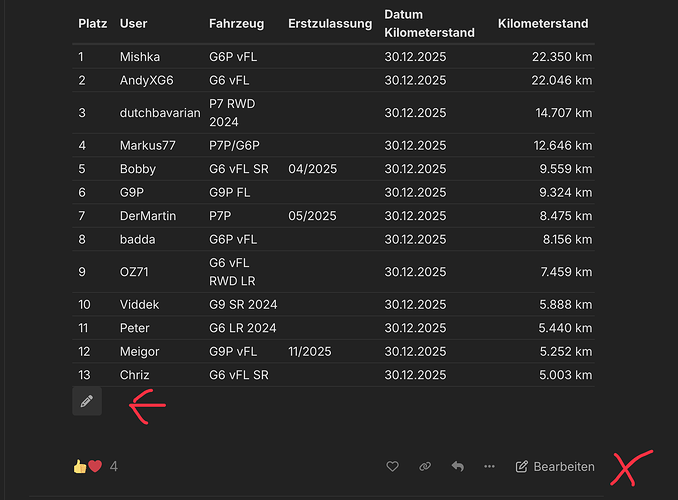Click the rightmost Kilometerstand column header
678x500 pixels.
coord(542,23)
